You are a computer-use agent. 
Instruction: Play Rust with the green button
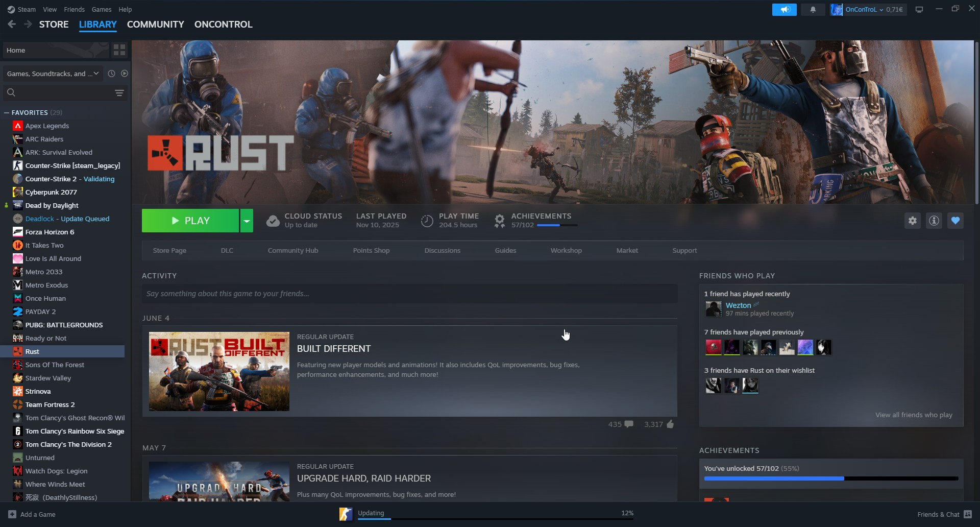coord(190,221)
